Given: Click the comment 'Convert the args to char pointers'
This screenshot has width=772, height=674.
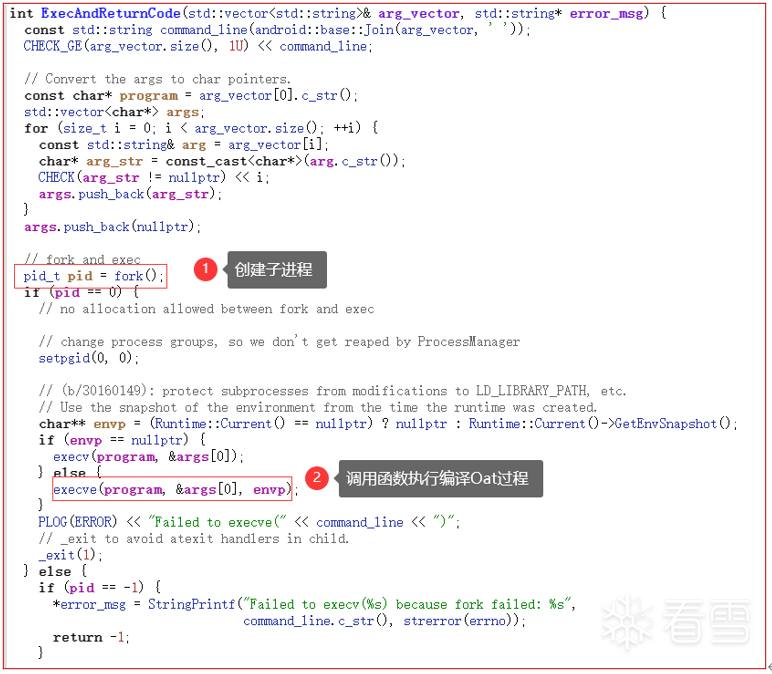Looking at the screenshot, I should click(158, 79).
